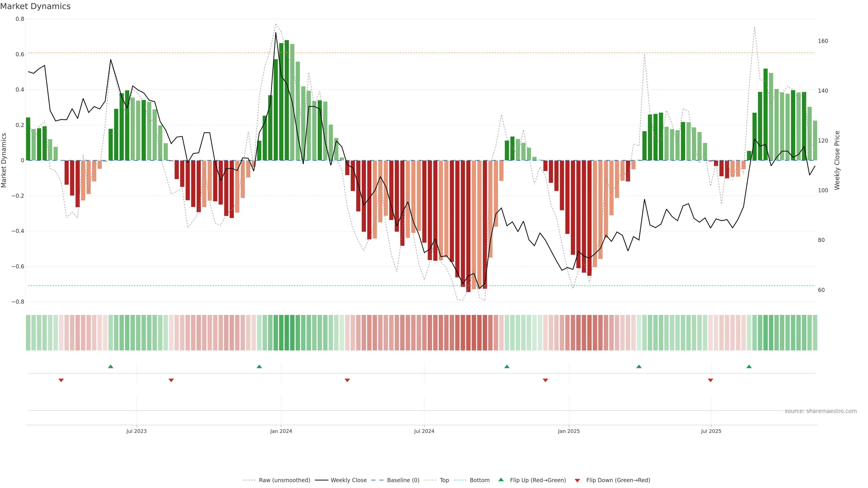This screenshot has height=488, width=868.
Task: Click the Flip Up triangle just before Jul 2023
Action: (111, 366)
